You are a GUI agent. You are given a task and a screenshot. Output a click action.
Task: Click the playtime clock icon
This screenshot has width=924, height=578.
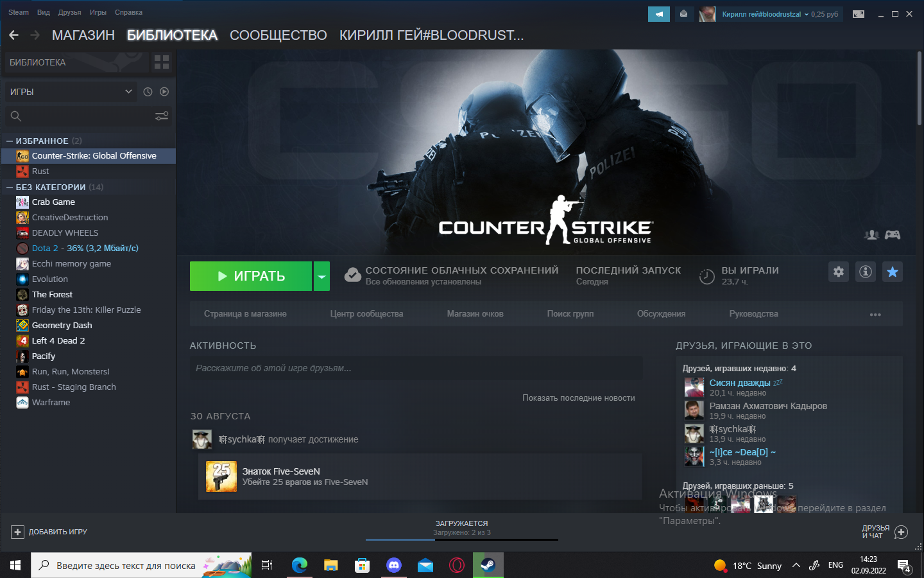pyautogui.click(x=706, y=277)
